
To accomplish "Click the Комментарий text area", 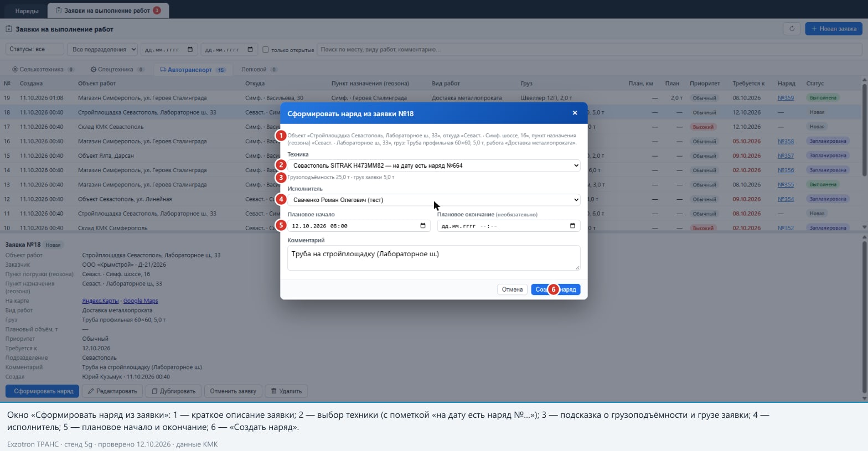I will [x=433, y=258].
